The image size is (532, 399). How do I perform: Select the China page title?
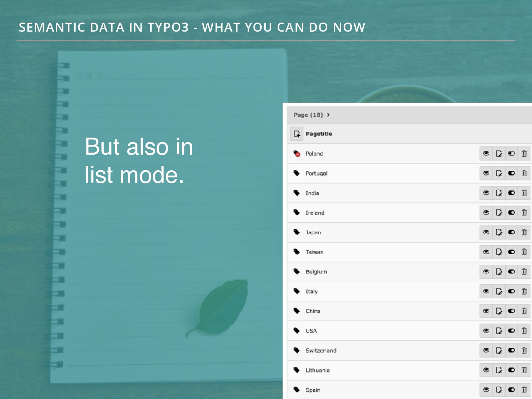coord(313,311)
